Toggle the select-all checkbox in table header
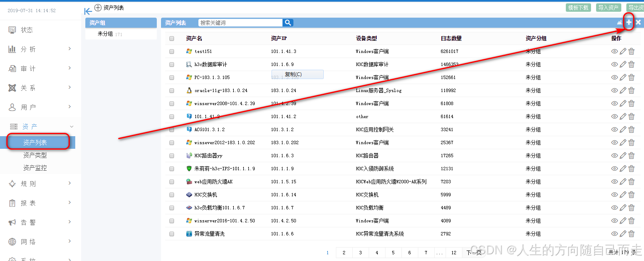This screenshot has width=644, height=261. [172, 39]
